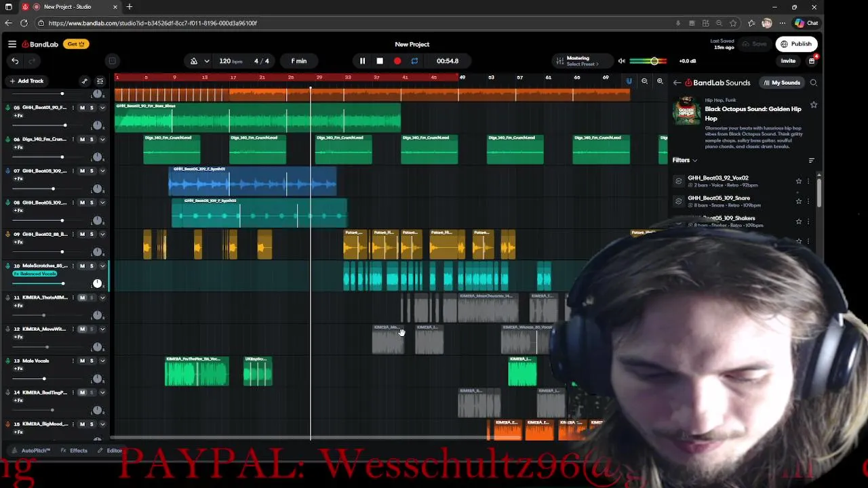Adjust the pan knob of track 07
This screenshot has width=868, height=488.
[x=97, y=188]
